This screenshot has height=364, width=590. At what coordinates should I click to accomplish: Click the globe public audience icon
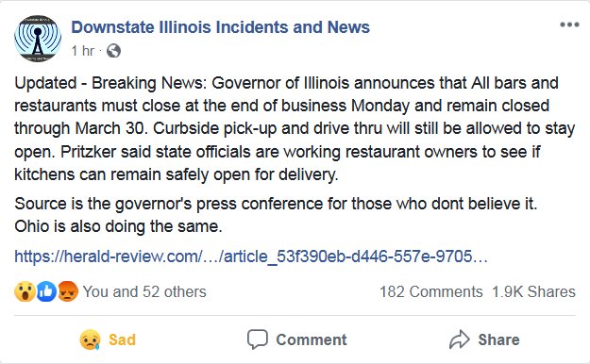click(x=113, y=51)
